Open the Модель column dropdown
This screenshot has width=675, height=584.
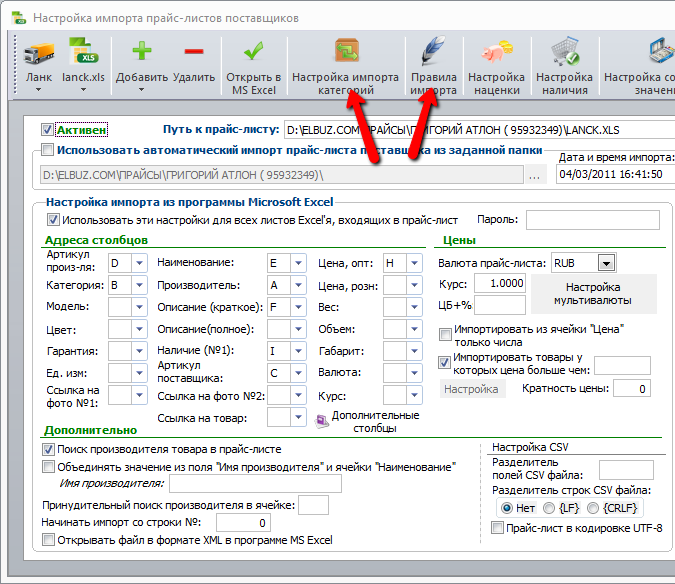coord(139,307)
